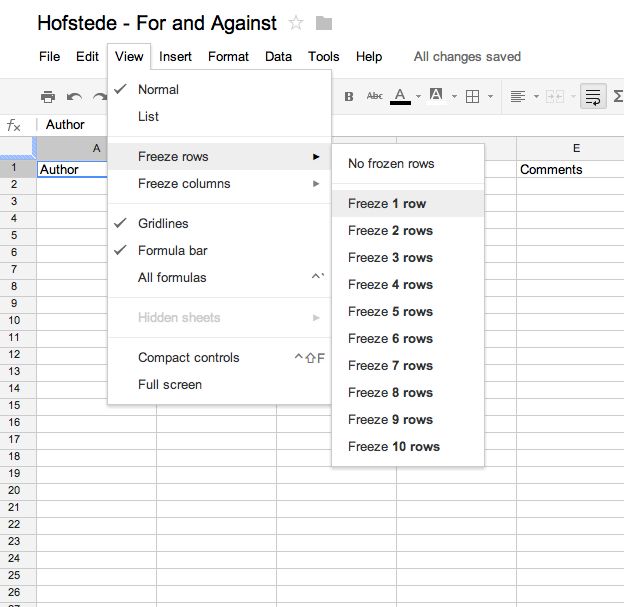Select column E header
The height and width of the screenshot is (607, 624).
click(x=570, y=148)
